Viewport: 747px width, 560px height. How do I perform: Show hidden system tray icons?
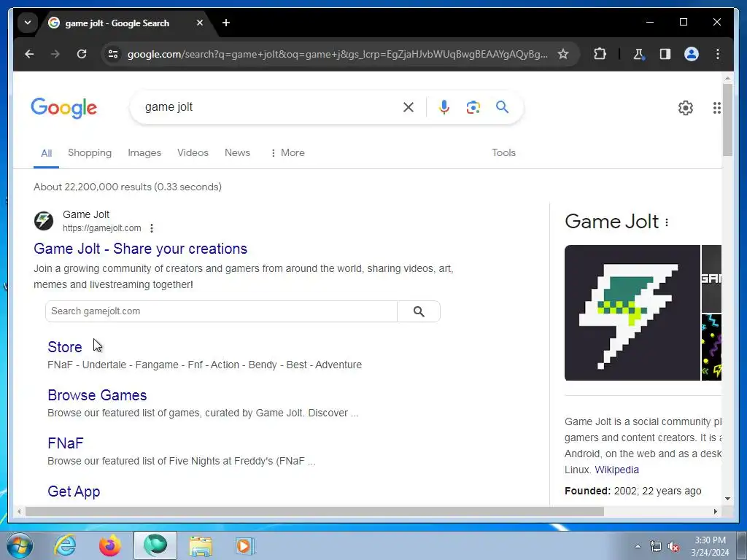(638, 546)
